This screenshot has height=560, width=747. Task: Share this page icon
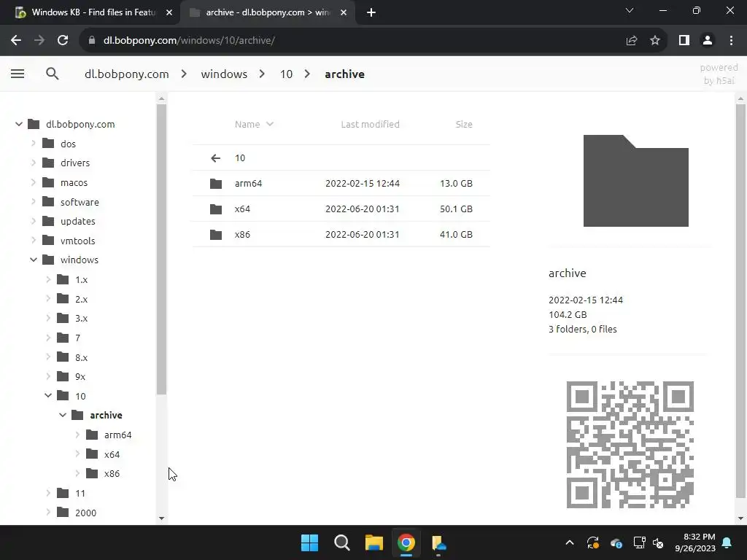tap(632, 41)
